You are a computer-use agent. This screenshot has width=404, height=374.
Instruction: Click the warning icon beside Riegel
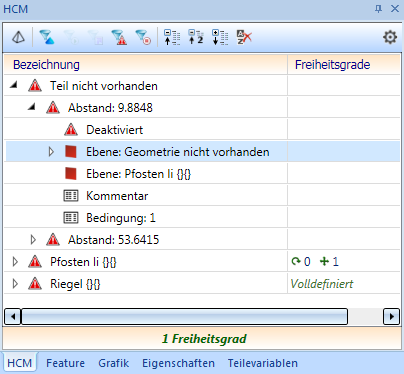(x=35, y=284)
